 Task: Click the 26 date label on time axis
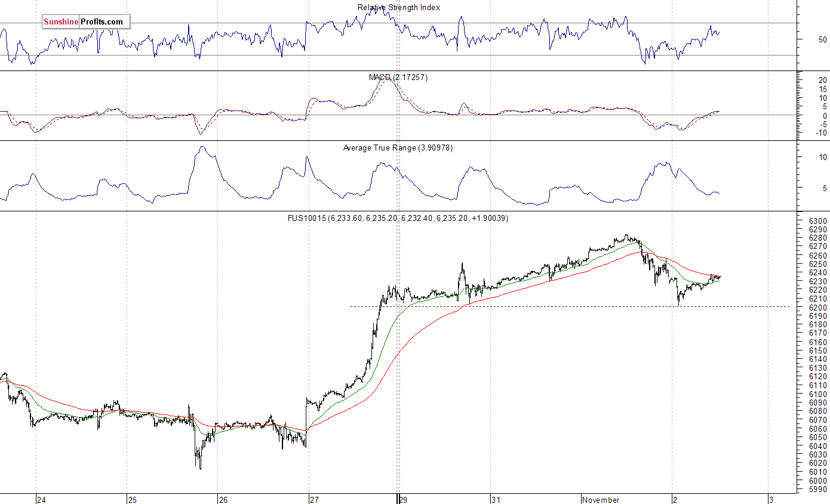(223, 499)
